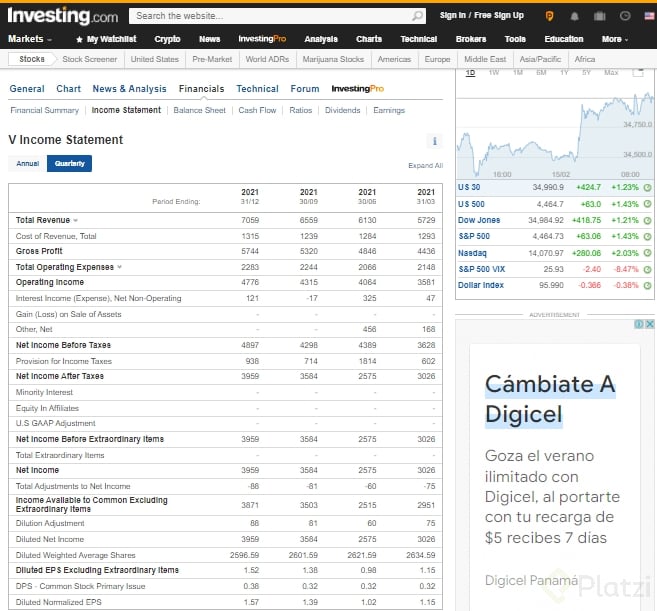657x611 pixels.
Task: Open the Earnings tab
Action: pos(389,110)
